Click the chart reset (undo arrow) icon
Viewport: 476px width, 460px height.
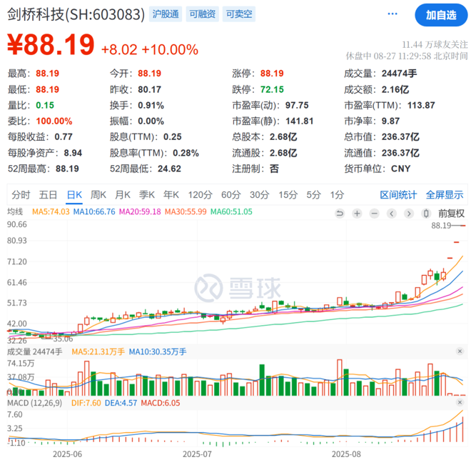pyautogui.click(x=340, y=214)
